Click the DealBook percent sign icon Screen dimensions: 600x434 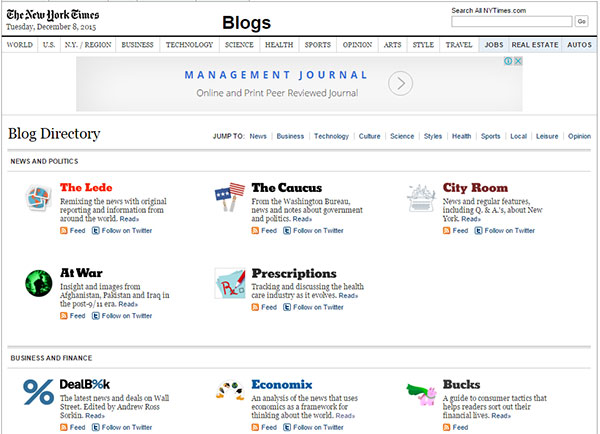click(x=39, y=391)
